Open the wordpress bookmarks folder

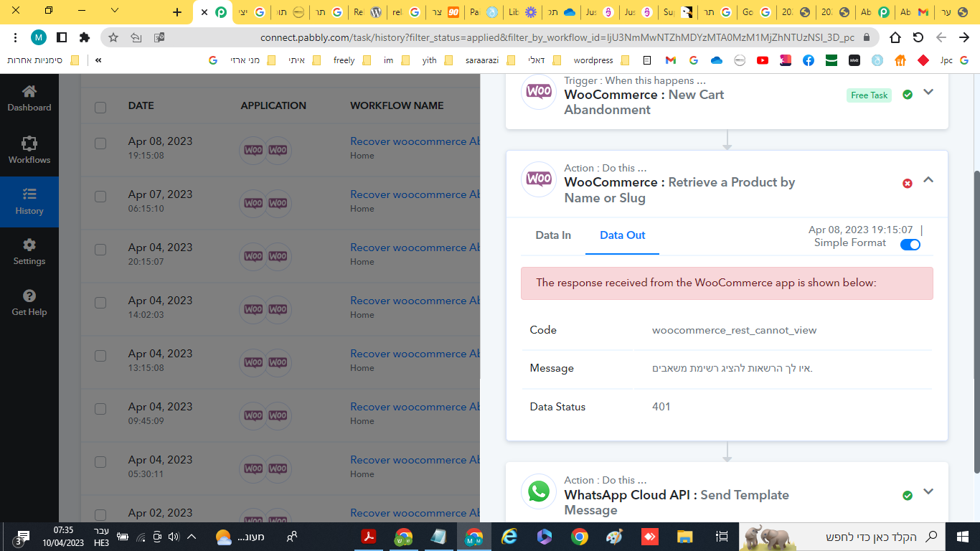[x=601, y=60]
